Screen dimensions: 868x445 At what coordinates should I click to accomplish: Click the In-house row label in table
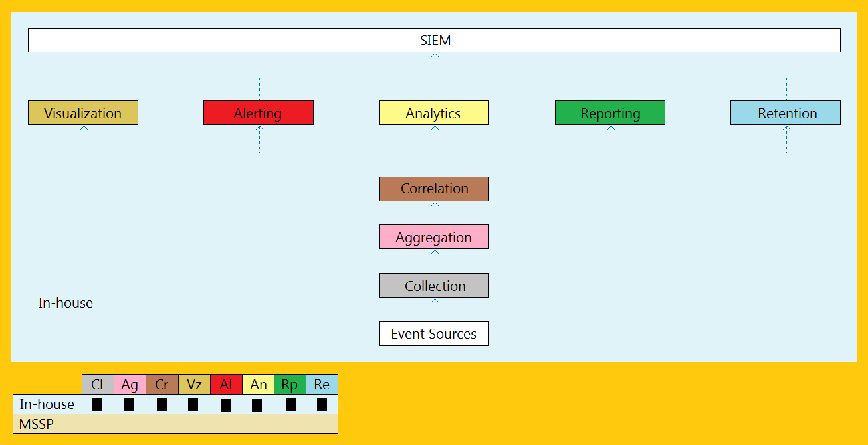coord(47,404)
